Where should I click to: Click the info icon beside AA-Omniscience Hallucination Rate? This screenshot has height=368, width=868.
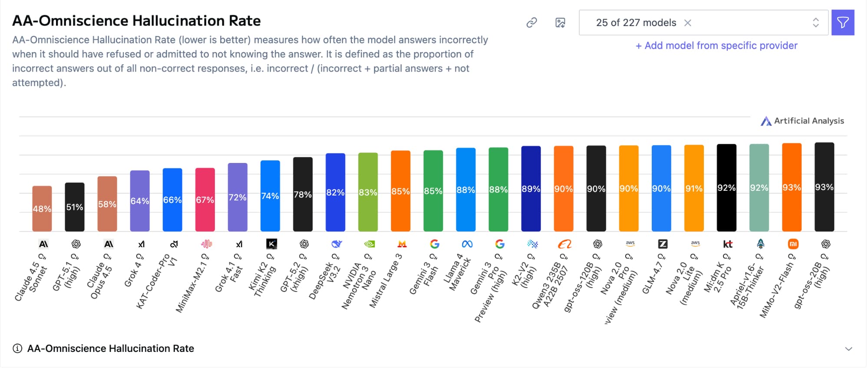point(17,348)
